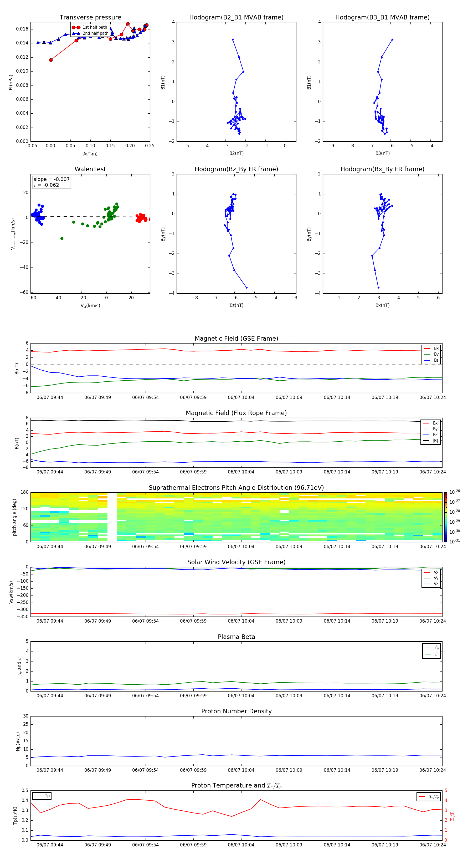Click the "Solar Wind Velocity (GSE Frame)" title

[236, 562]
